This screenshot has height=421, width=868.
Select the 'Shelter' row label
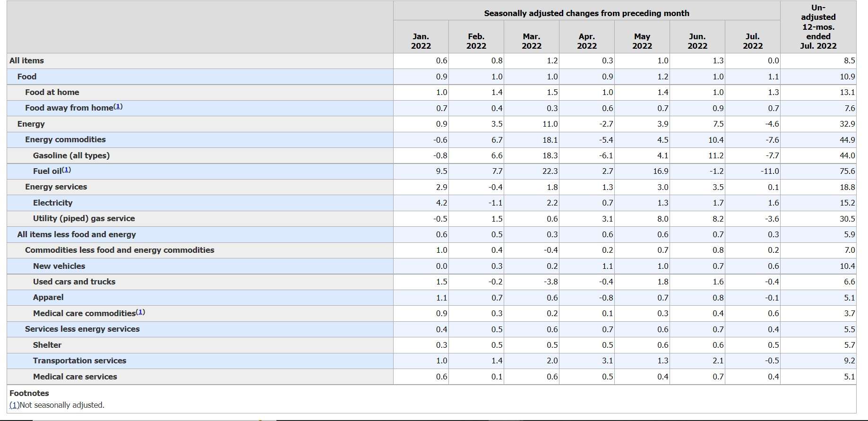click(x=47, y=345)
